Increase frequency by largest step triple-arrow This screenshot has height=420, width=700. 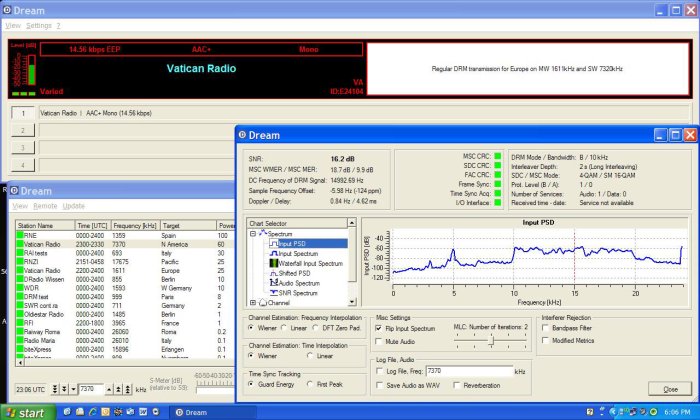(128, 389)
